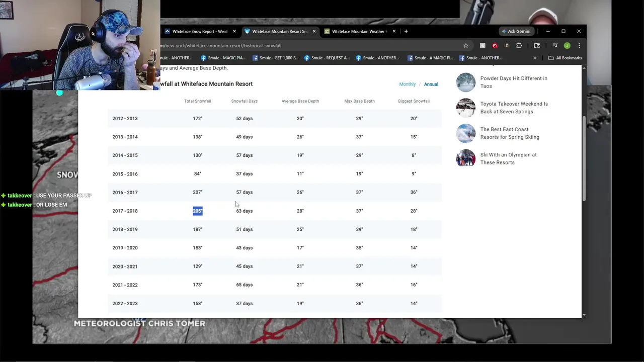Screen dimensions: 644x362
Task: Click the 2014 - 2015 season row label
Action: coord(125,155)
